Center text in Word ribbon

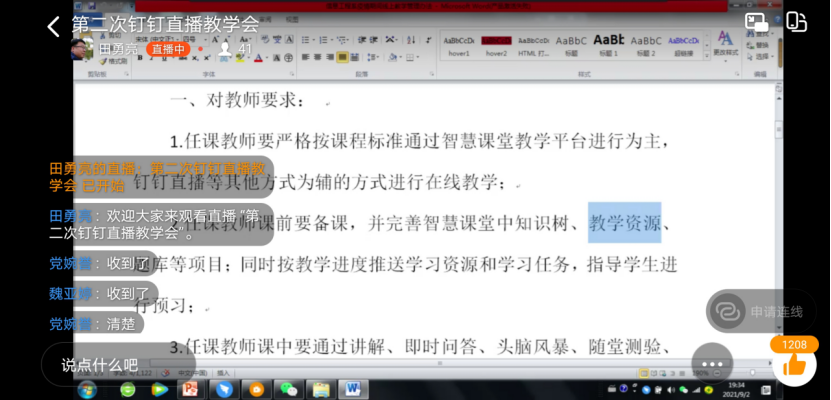pyautogui.click(x=317, y=57)
